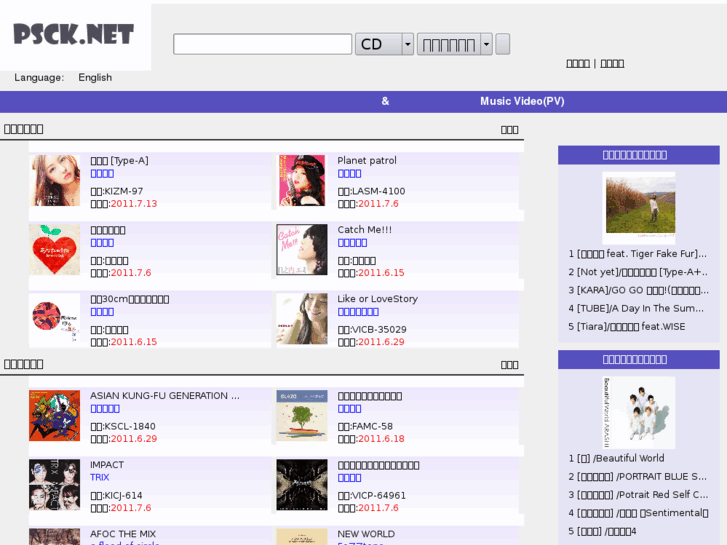The height and width of the screenshot is (545, 727).
Task: Open TRIX artist link
Action: pos(100,477)
